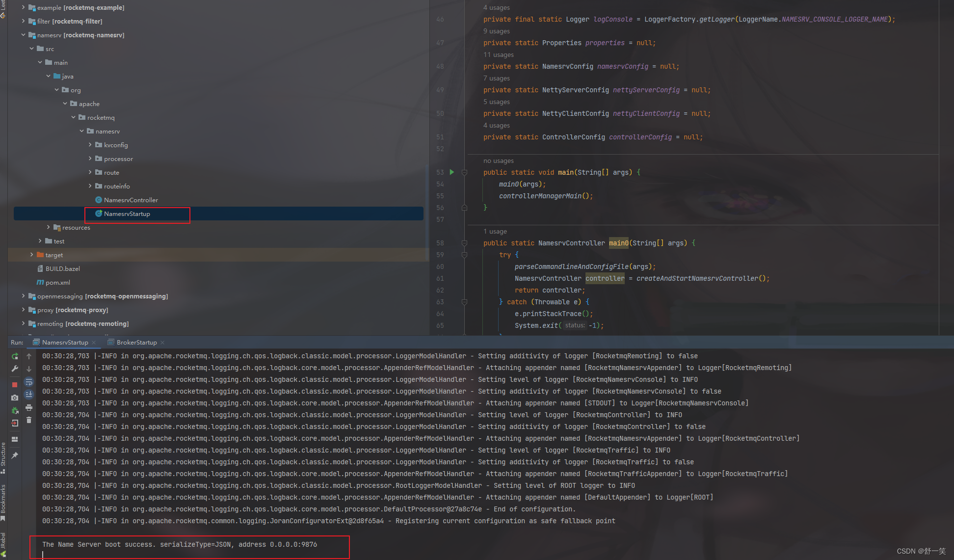The image size is (954, 560).
Task: Select the NamesrvStartup run tab
Action: (65, 342)
